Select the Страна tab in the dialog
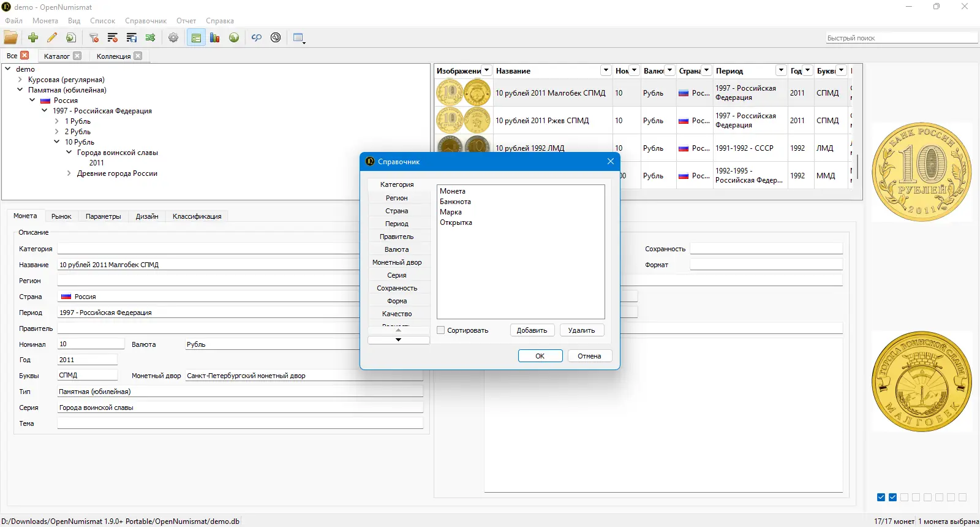 [397, 211]
